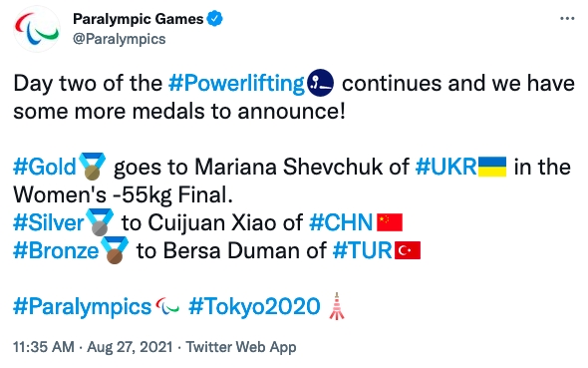The height and width of the screenshot is (368, 588).
Task: Click the Turkey flag icon
Action: 408,250
